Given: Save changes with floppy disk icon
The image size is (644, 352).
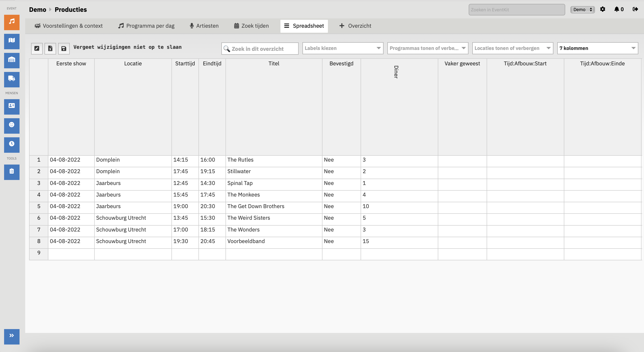Looking at the screenshot, I should (64, 49).
